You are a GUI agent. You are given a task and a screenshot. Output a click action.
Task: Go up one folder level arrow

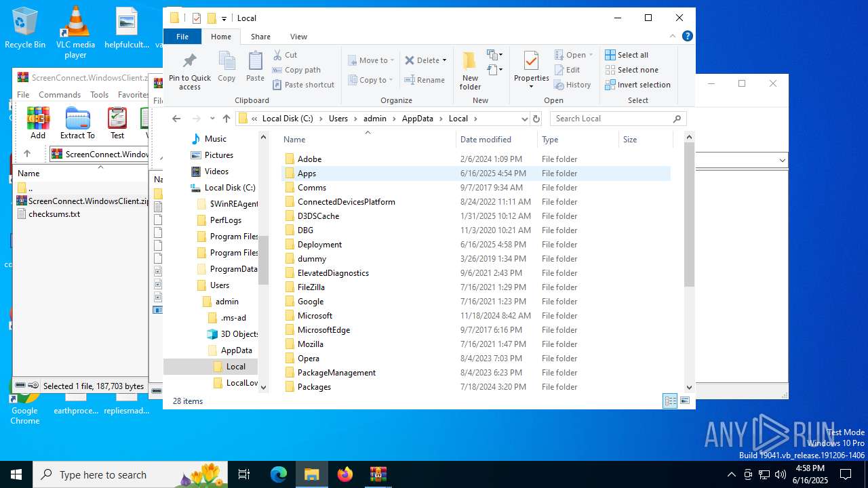226,119
